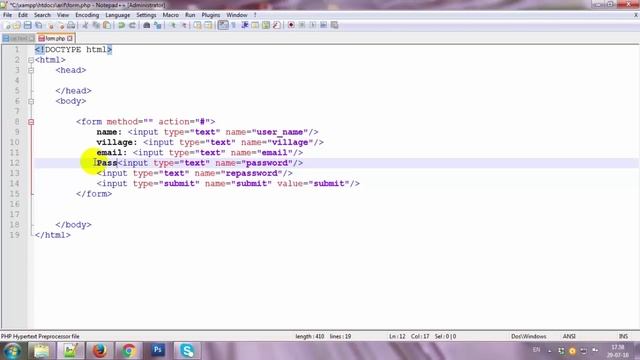Click the Redo toolbar icon
This screenshot has height=360, width=640.
[x=132, y=25]
